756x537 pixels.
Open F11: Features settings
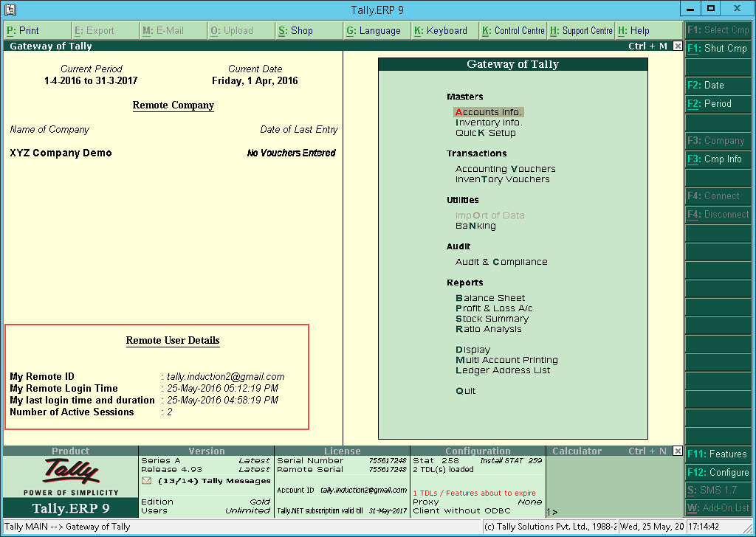[717, 454]
